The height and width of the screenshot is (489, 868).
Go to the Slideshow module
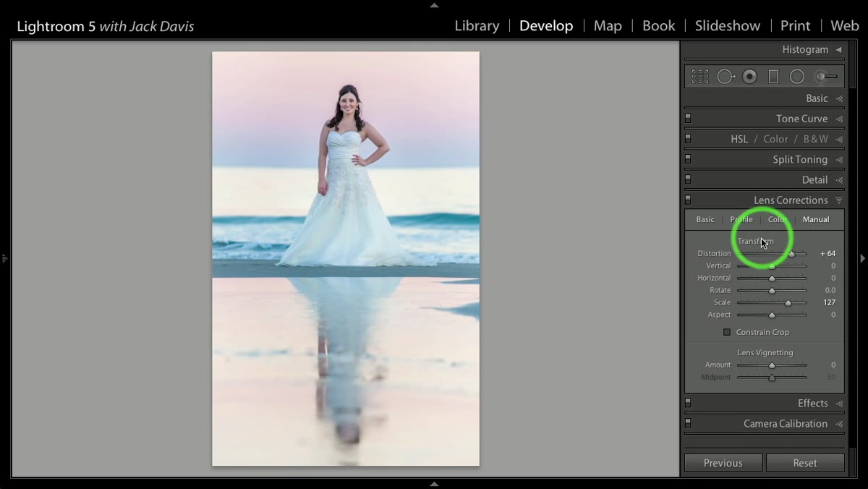tap(728, 26)
